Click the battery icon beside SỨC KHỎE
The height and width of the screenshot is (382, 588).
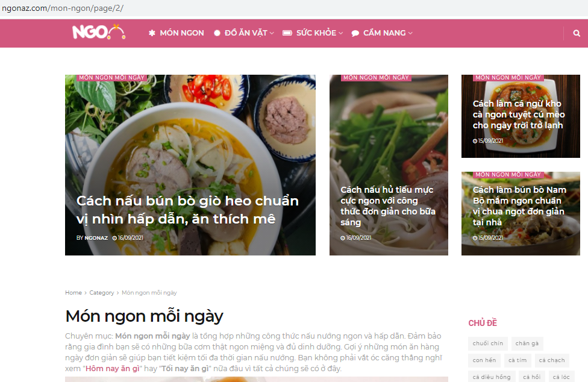coord(287,33)
